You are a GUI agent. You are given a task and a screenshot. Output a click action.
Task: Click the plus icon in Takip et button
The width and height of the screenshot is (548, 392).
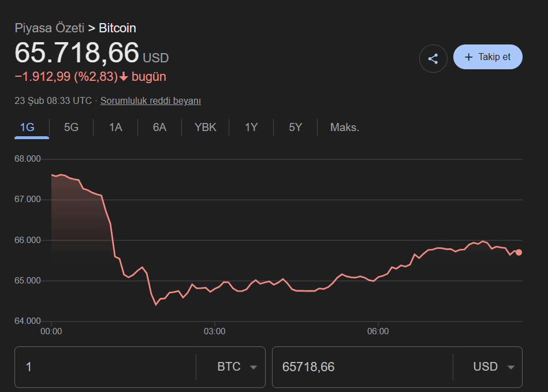click(469, 57)
